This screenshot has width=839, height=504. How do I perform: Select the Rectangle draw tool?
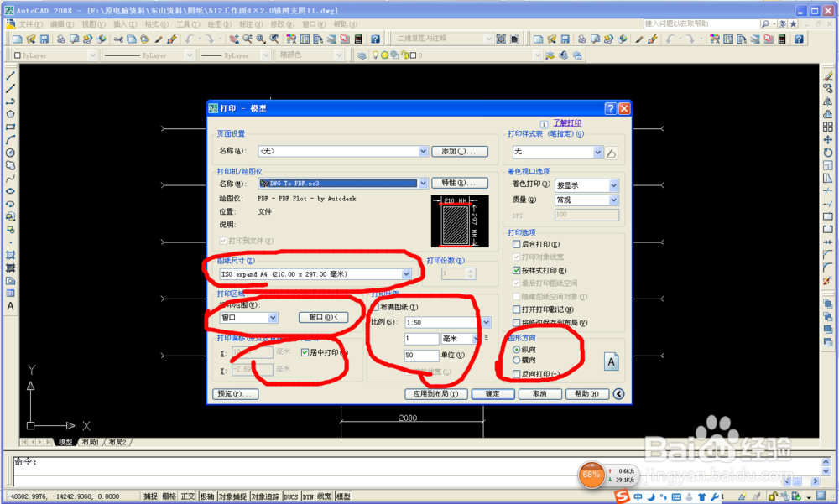(10, 127)
